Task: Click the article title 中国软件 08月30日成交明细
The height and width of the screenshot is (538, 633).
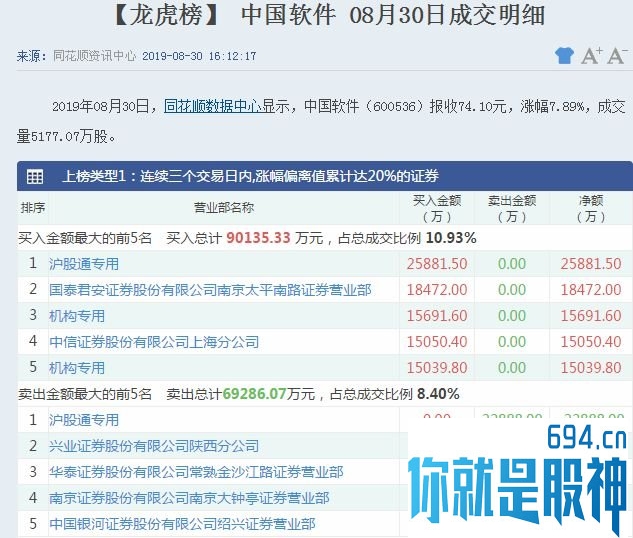Action: [393, 15]
